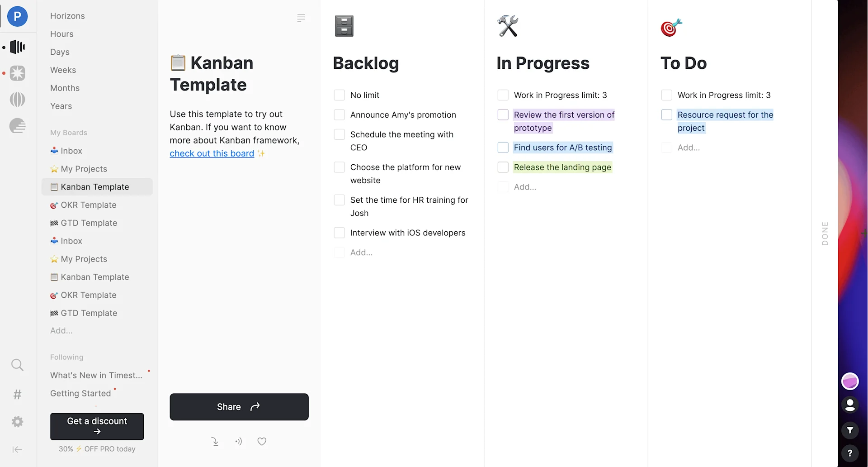Image resolution: width=868 pixels, height=467 pixels.
Task: Mark Find users for A/B testing as done
Action: (503, 147)
